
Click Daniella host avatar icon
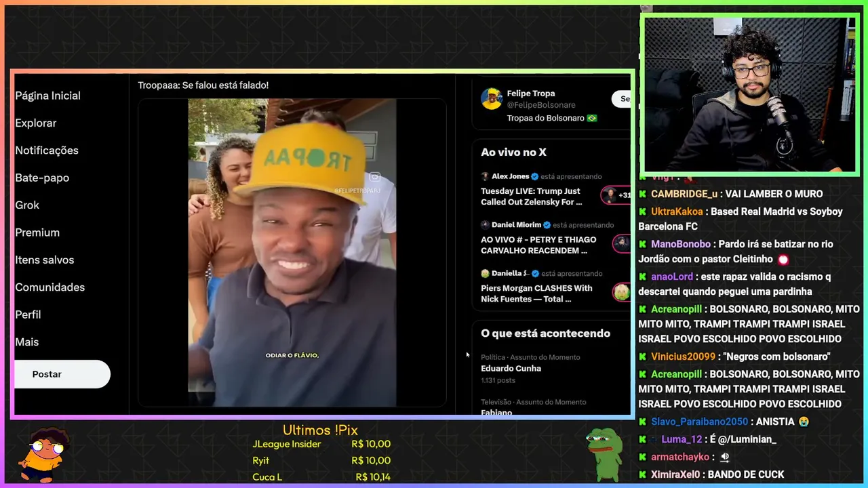tap(485, 273)
